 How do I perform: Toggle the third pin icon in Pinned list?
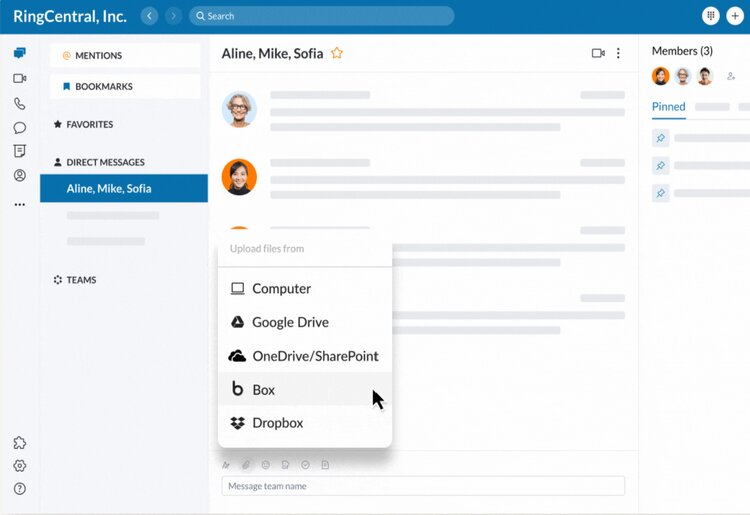click(x=660, y=192)
